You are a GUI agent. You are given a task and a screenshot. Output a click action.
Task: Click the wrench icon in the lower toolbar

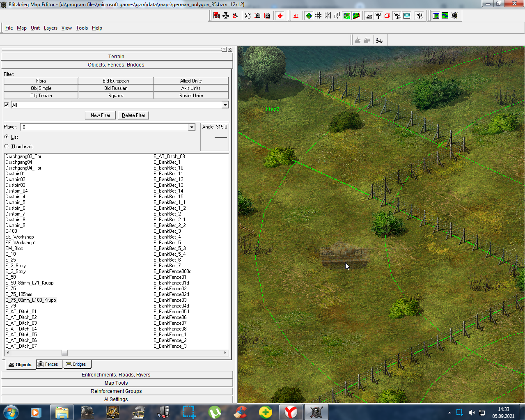[380, 40]
